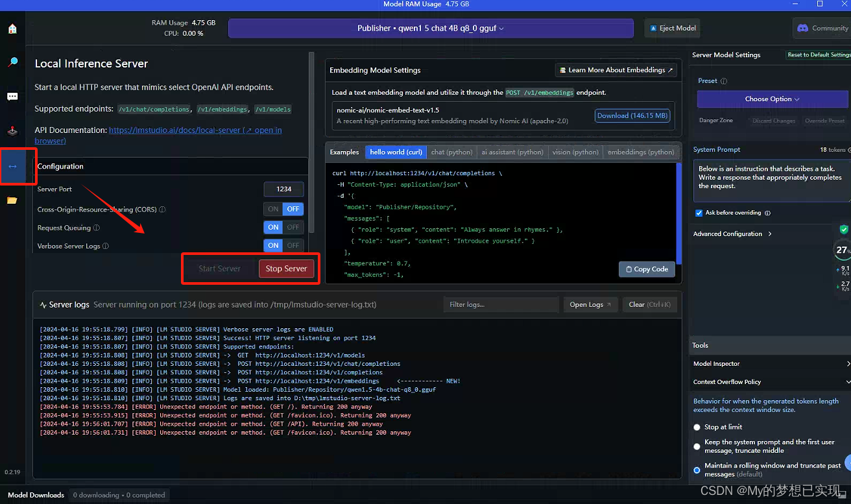Click the /v1/chat/completions endpoint tag
The image size is (851, 504).
coord(154,109)
